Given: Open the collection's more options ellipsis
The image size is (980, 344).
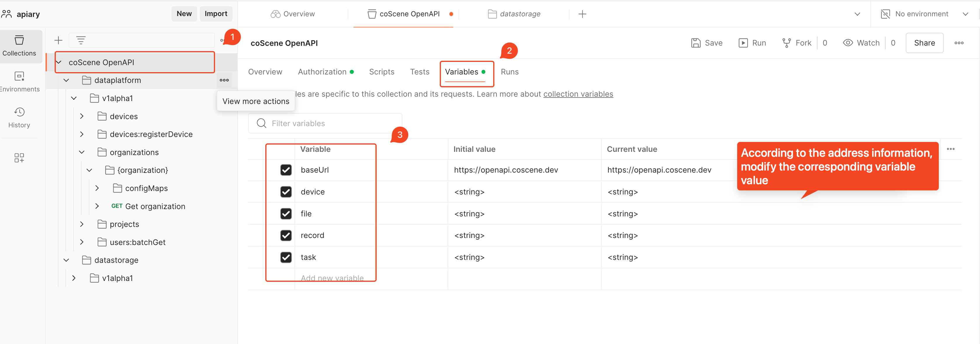Looking at the screenshot, I should (959, 43).
